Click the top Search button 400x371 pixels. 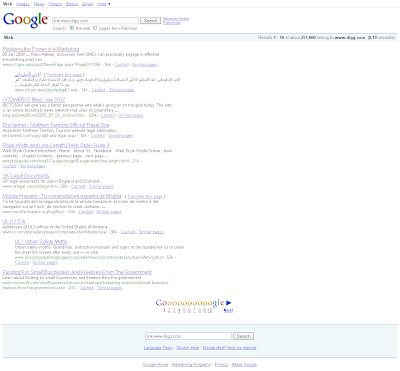(150, 21)
